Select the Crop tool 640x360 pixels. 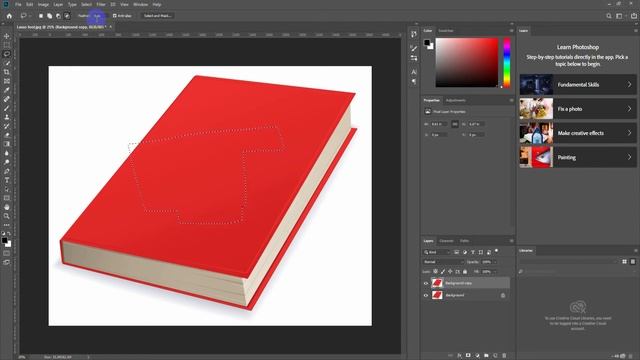(x=7, y=72)
